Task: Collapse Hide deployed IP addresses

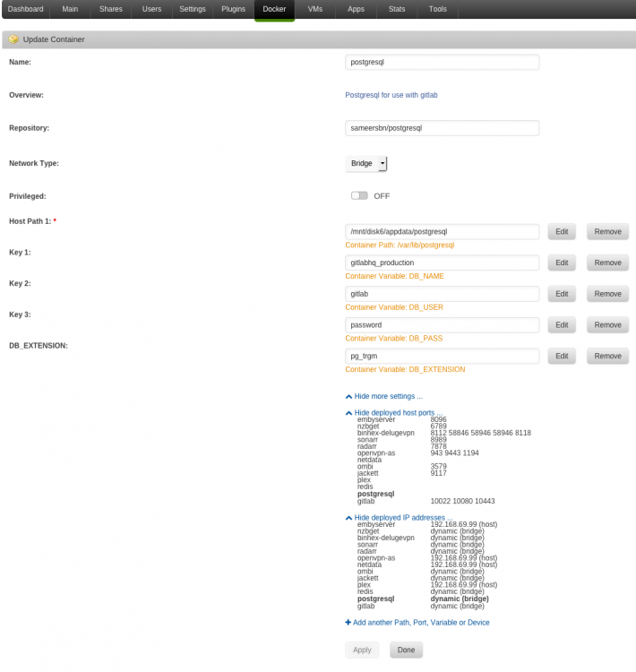Action: (x=399, y=518)
